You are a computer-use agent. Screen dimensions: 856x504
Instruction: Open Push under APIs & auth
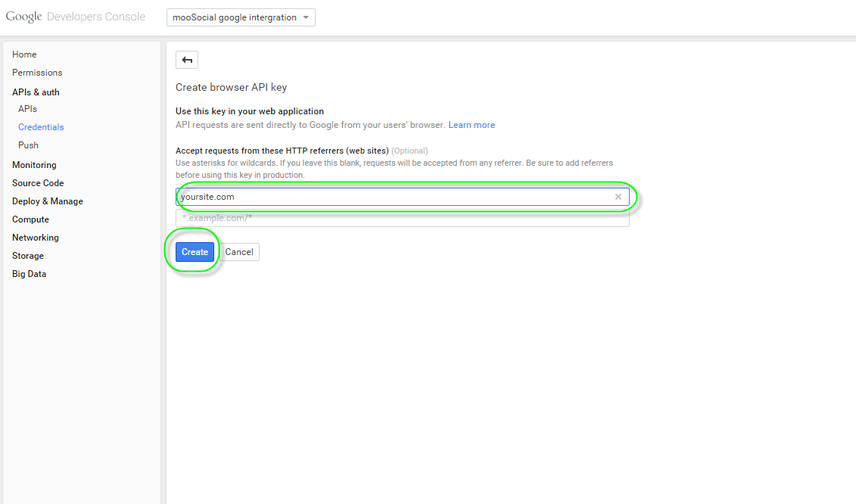28,145
